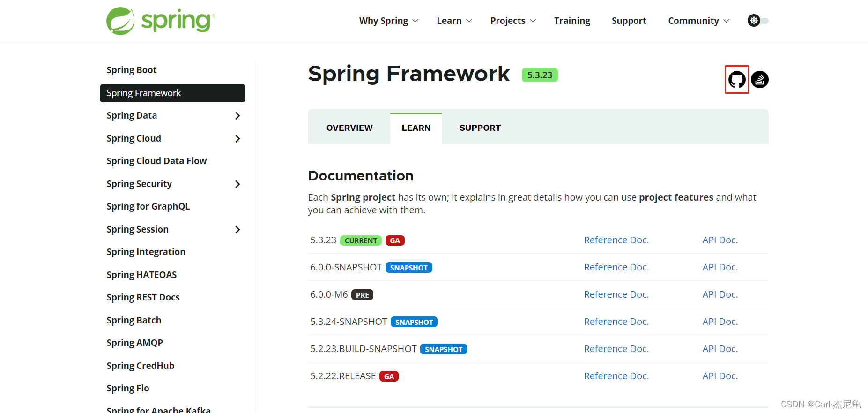Viewport: 868px width, 413px height.
Task: Open API Doc. for 6.0.0-SNAPSHOT
Action: point(720,267)
